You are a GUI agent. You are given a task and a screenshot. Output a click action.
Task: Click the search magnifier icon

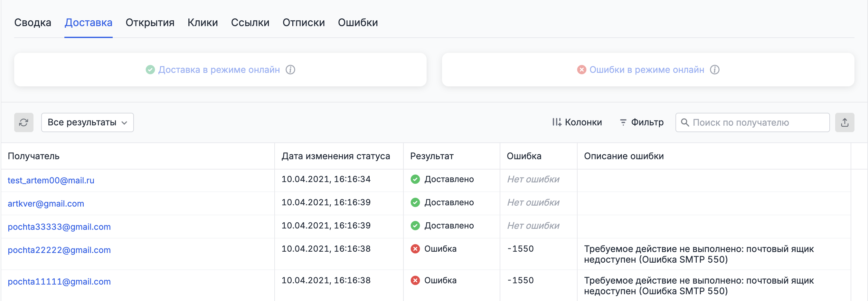686,122
